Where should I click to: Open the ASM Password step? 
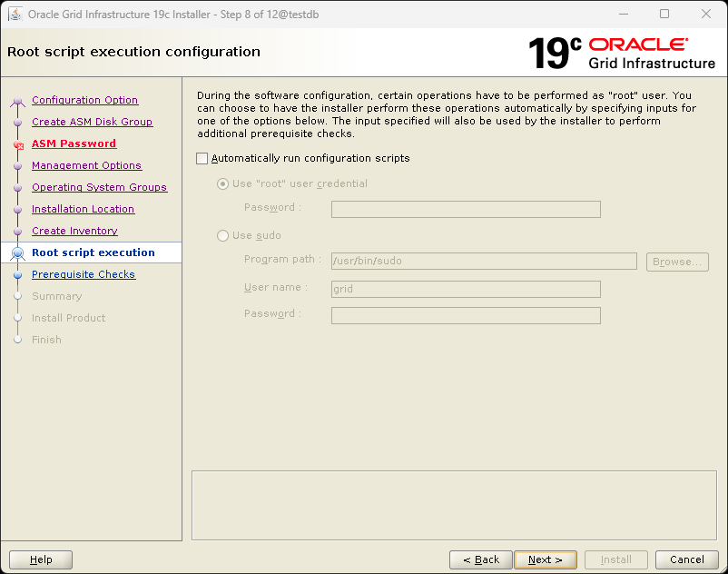point(74,143)
